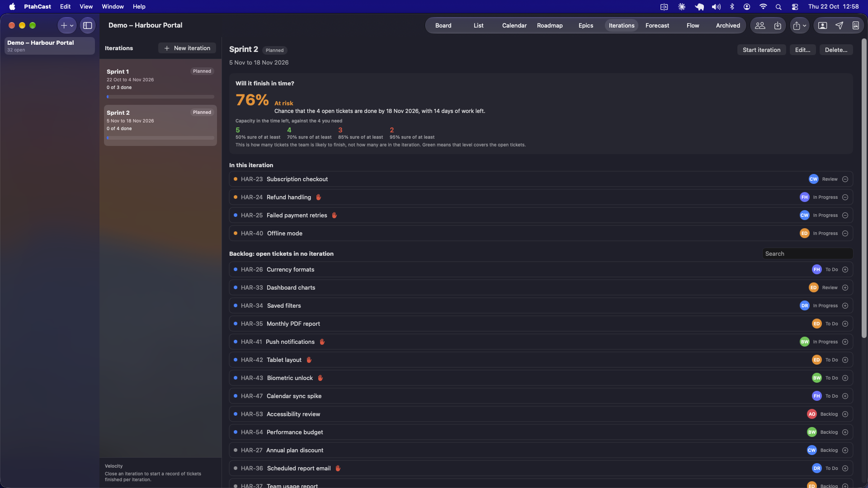Add HAR-26 Currency formats to iteration
Viewport: 868px width, 488px height.
pyautogui.click(x=845, y=270)
